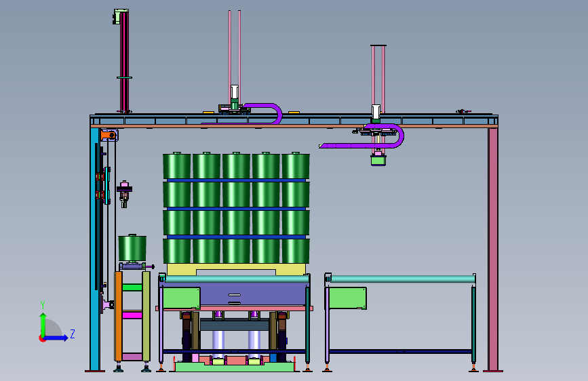Select the salmon plate beneath the lift table
This screenshot has height=381, width=588.
point(235,308)
